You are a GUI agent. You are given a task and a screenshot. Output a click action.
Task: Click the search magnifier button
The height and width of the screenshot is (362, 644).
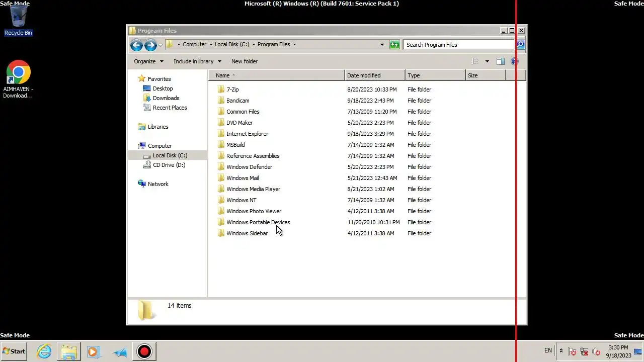[x=520, y=45]
